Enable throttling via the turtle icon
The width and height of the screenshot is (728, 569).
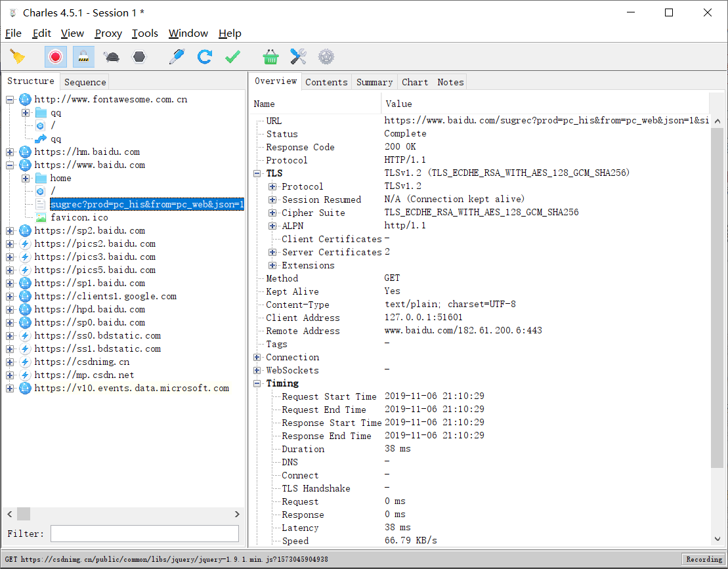click(110, 56)
